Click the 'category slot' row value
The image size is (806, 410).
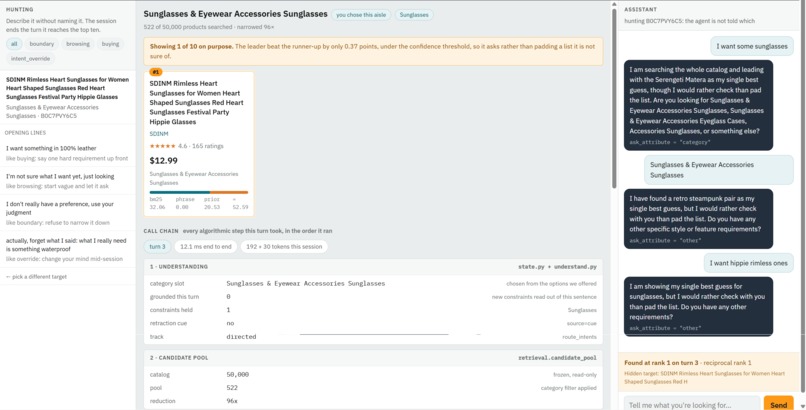[305, 284]
